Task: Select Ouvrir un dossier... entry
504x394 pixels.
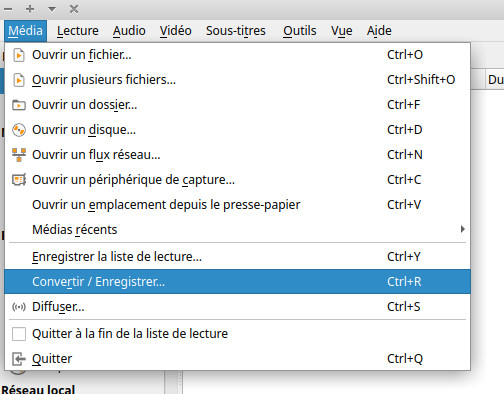Action: (x=237, y=105)
